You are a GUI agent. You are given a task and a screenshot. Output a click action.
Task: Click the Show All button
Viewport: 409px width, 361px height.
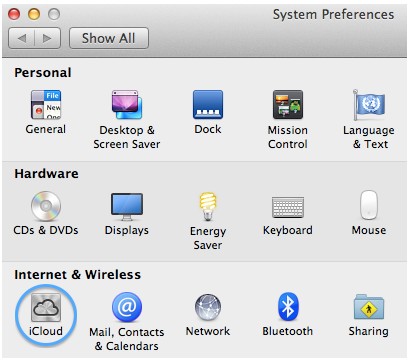[x=109, y=38]
